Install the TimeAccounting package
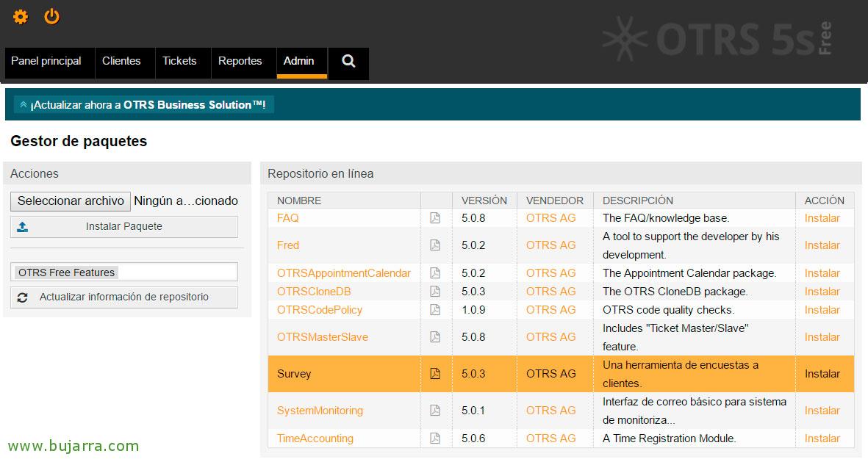Image resolution: width=868 pixels, height=462 pixels. [x=822, y=438]
